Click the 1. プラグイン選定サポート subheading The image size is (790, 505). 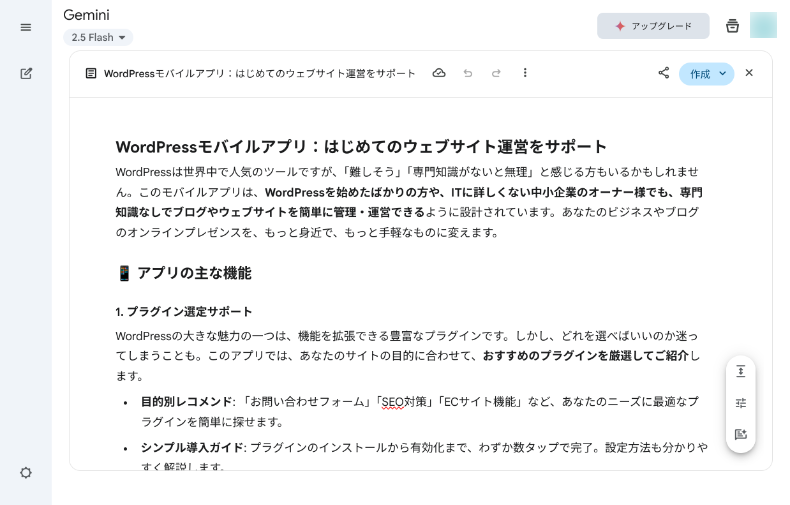(x=183, y=311)
